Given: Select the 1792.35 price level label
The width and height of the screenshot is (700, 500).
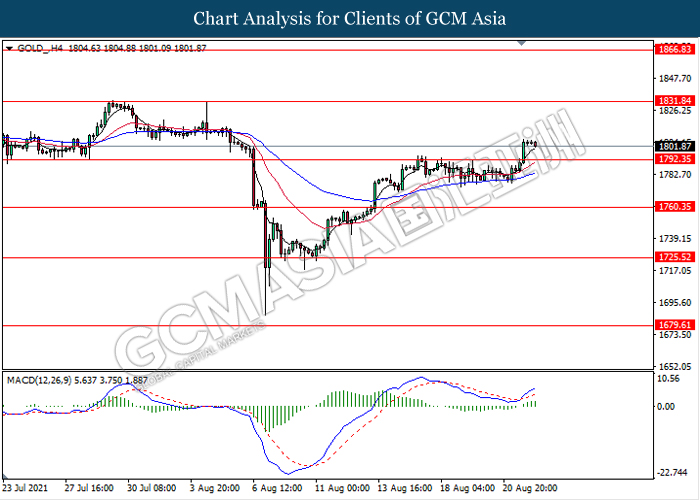Looking at the screenshot, I should click(675, 159).
